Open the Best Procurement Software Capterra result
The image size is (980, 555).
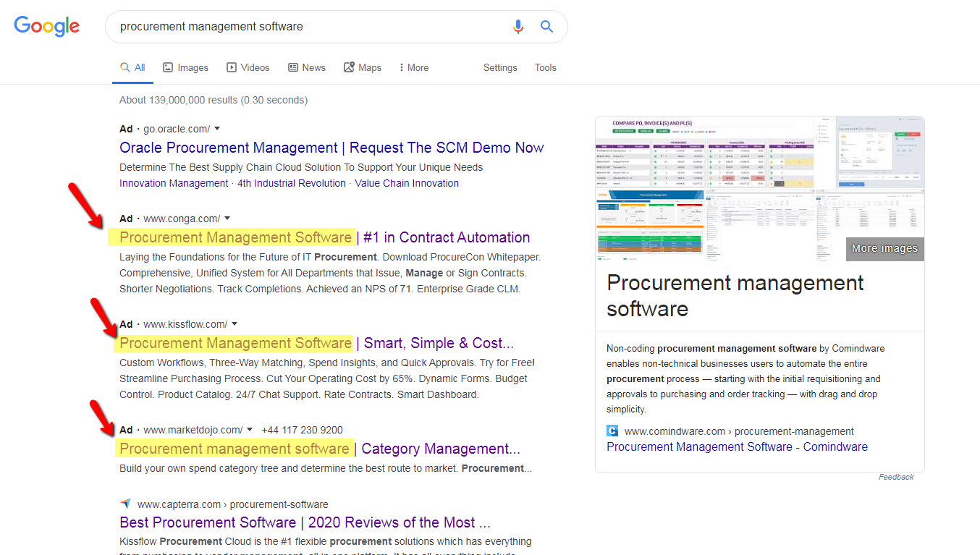point(305,522)
